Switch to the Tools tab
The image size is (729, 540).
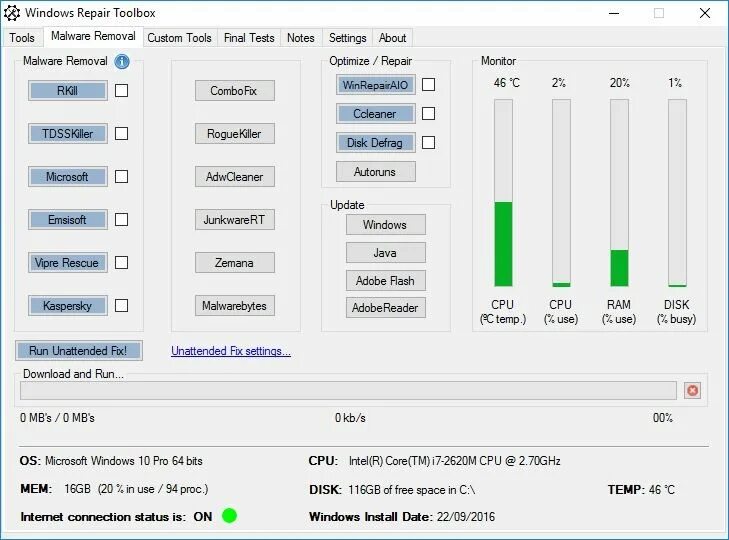(22, 38)
